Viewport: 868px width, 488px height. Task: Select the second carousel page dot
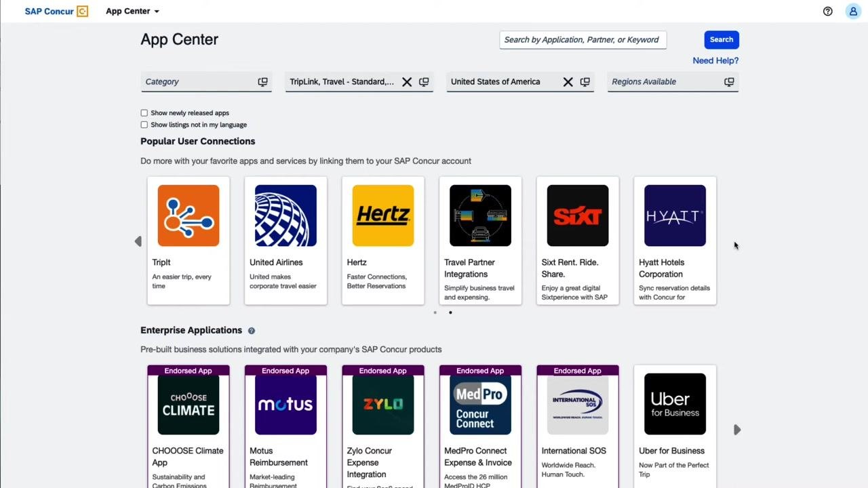(450, 312)
